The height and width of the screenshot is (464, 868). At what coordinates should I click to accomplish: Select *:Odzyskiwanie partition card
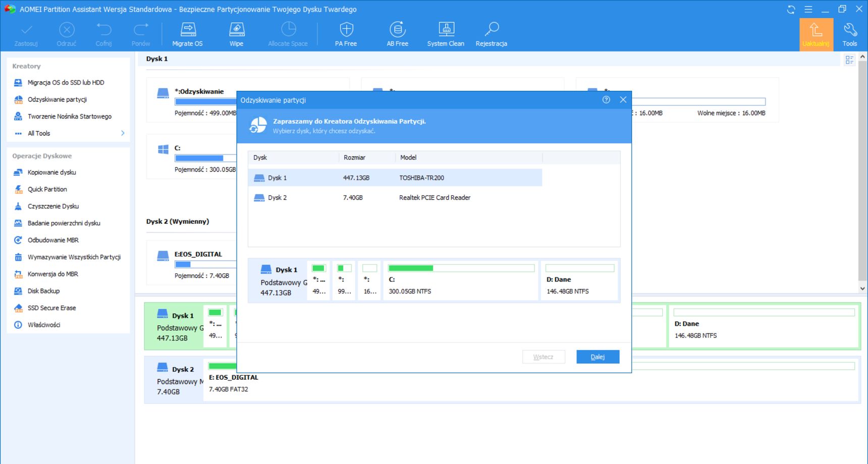pos(192,100)
